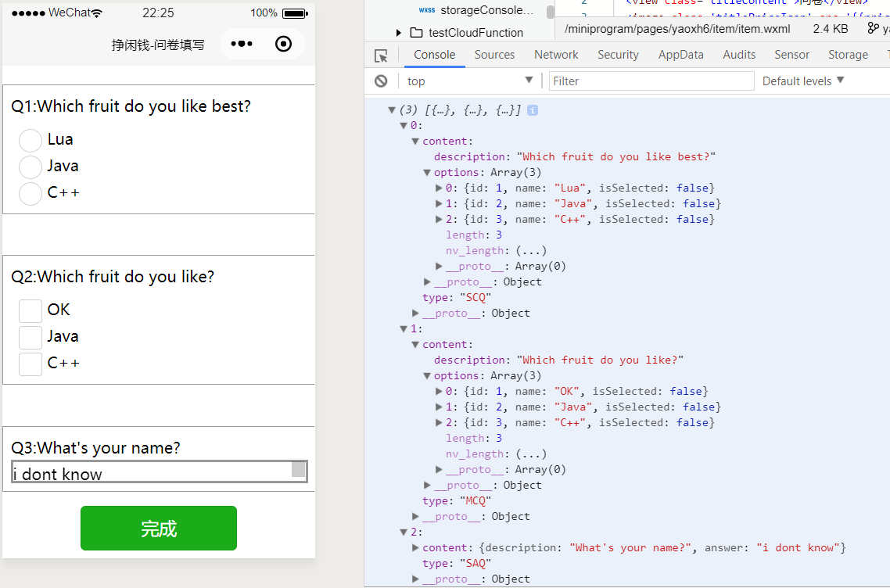Click the nv_length (...) getter in item 0
Screen dimensions: 890x588
click(x=531, y=250)
